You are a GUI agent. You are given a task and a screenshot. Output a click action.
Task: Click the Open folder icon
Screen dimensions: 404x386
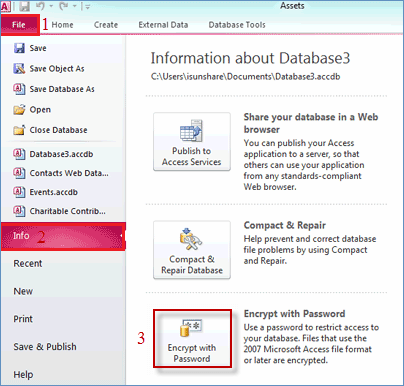pyautogui.click(x=19, y=109)
